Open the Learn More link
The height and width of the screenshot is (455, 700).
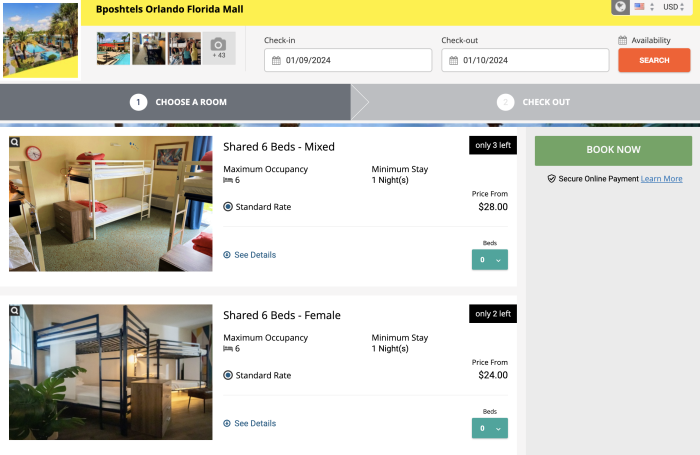point(661,179)
